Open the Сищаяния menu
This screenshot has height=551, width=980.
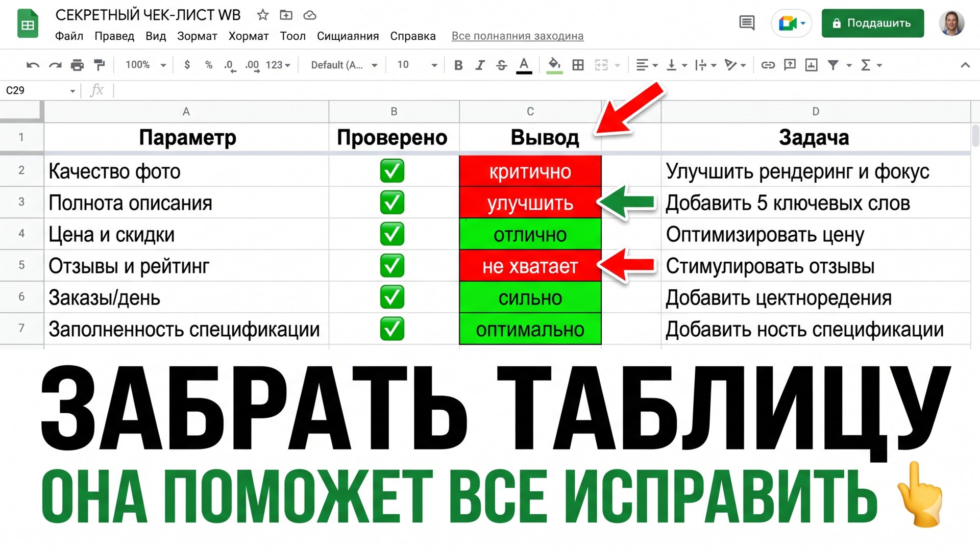coord(348,36)
